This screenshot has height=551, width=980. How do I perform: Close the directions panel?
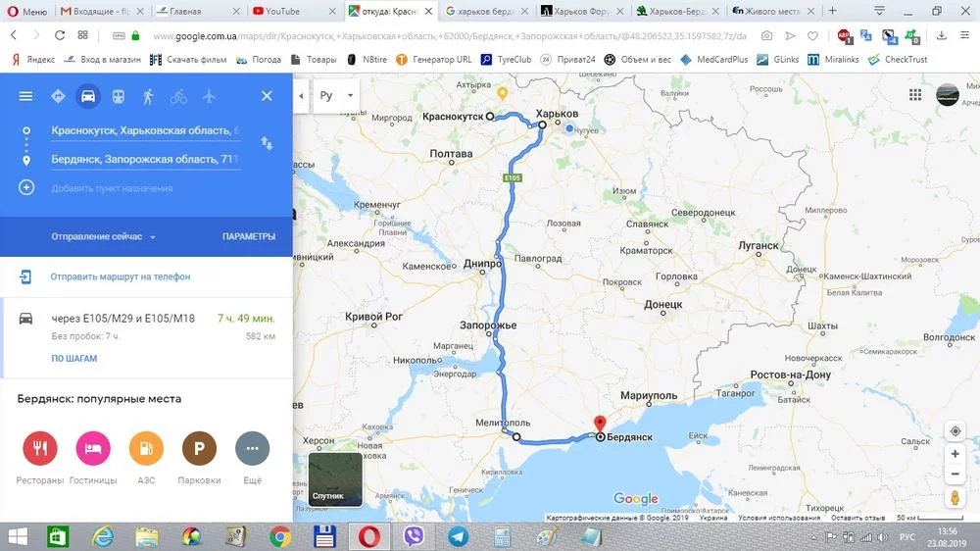267,96
